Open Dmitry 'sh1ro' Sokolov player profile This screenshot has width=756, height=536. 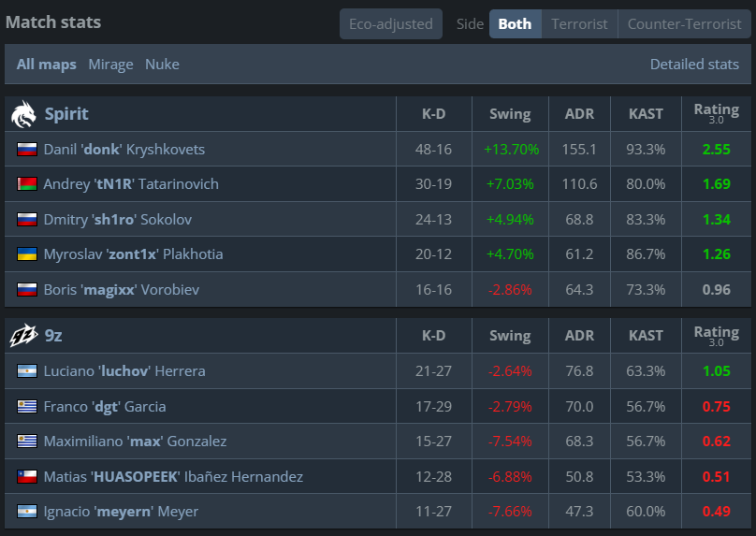point(118,219)
